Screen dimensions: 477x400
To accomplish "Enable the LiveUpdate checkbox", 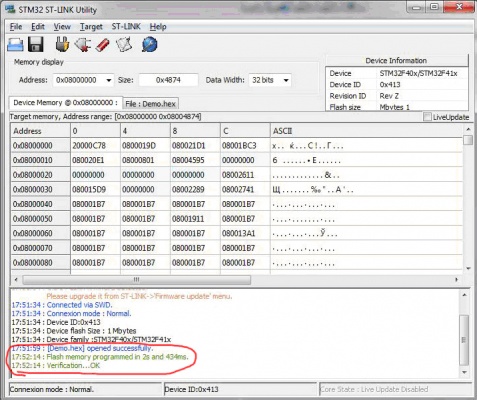I will [427, 117].
